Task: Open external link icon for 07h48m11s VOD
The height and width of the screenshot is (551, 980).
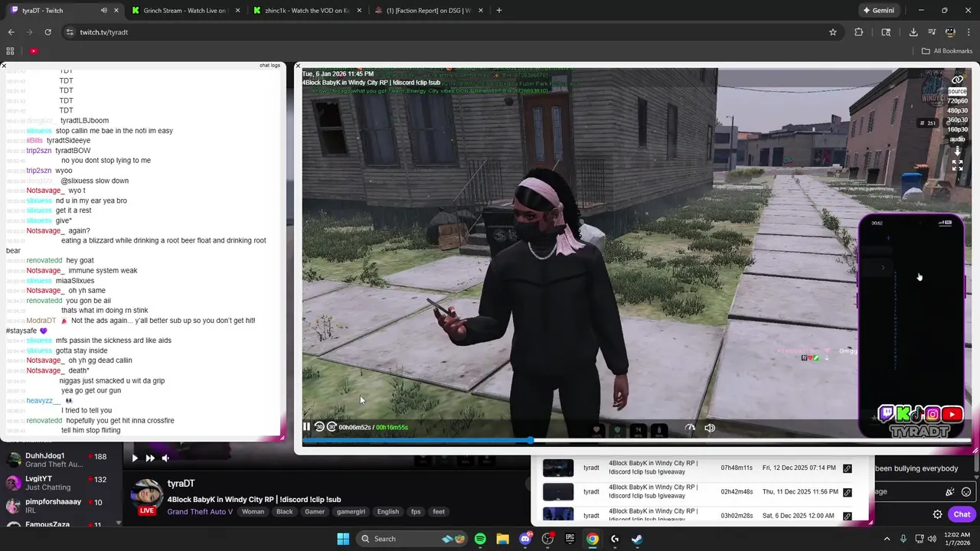Action: coord(848,468)
